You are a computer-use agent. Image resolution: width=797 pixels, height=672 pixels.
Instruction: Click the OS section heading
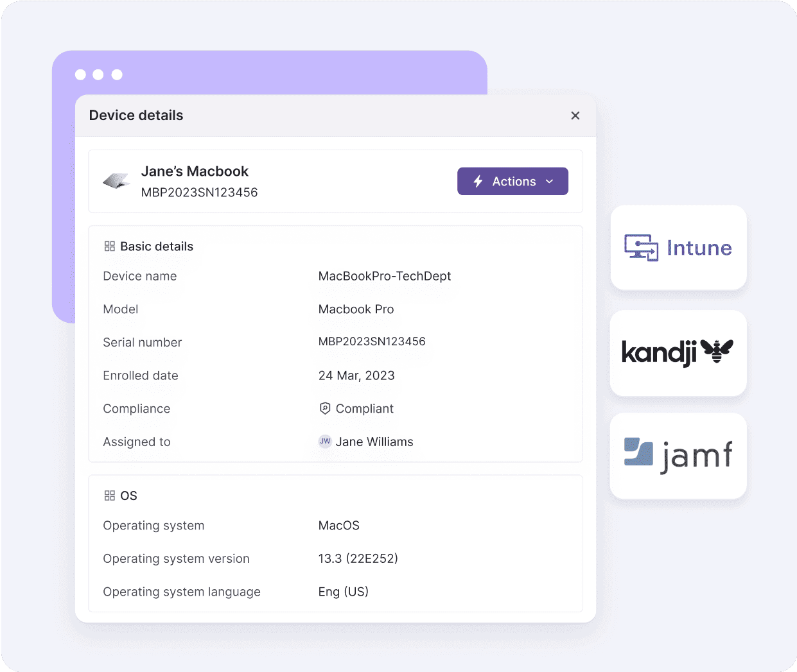(128, 495)
